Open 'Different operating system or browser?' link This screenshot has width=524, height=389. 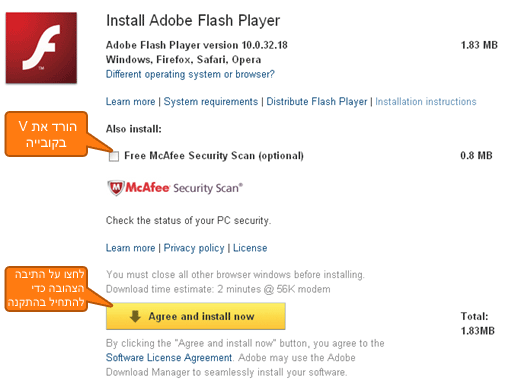click(190, 74)
